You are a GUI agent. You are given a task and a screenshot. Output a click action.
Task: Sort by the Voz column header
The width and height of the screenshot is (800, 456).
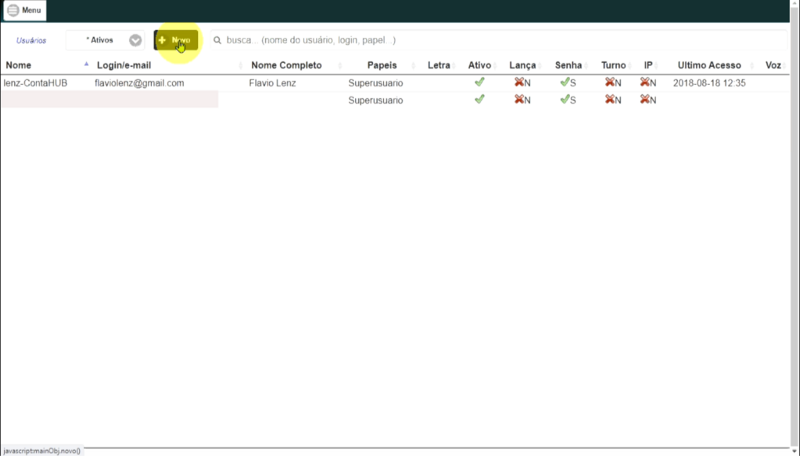pyautogui.click(x=773, y=65)
